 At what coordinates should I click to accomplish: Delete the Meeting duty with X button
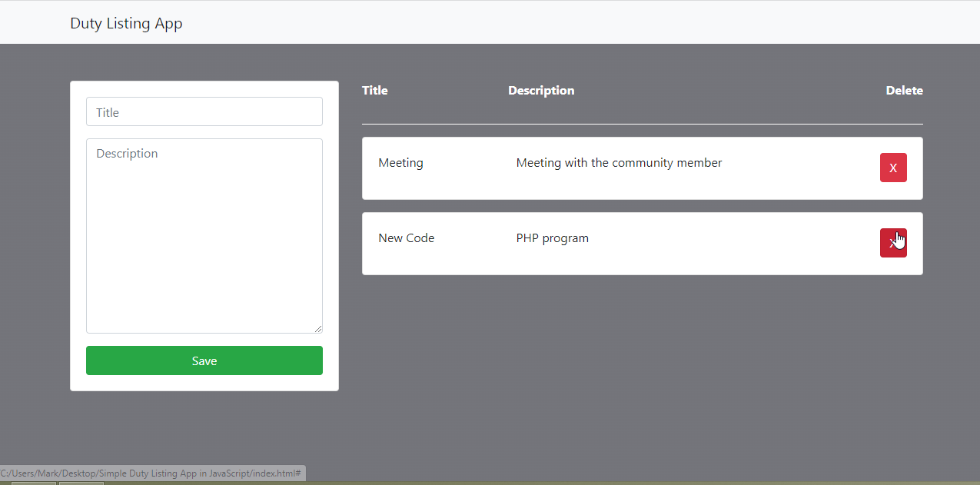click(893, 168)
